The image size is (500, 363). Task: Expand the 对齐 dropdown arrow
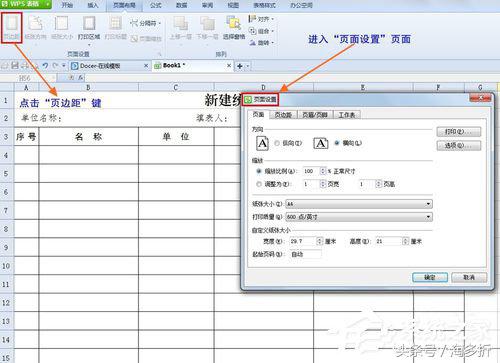click(x=272, y=19)
